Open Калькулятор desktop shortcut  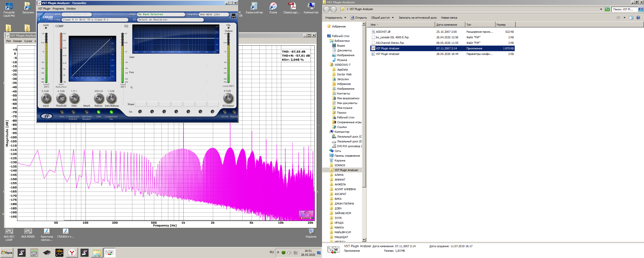(254, 8)
